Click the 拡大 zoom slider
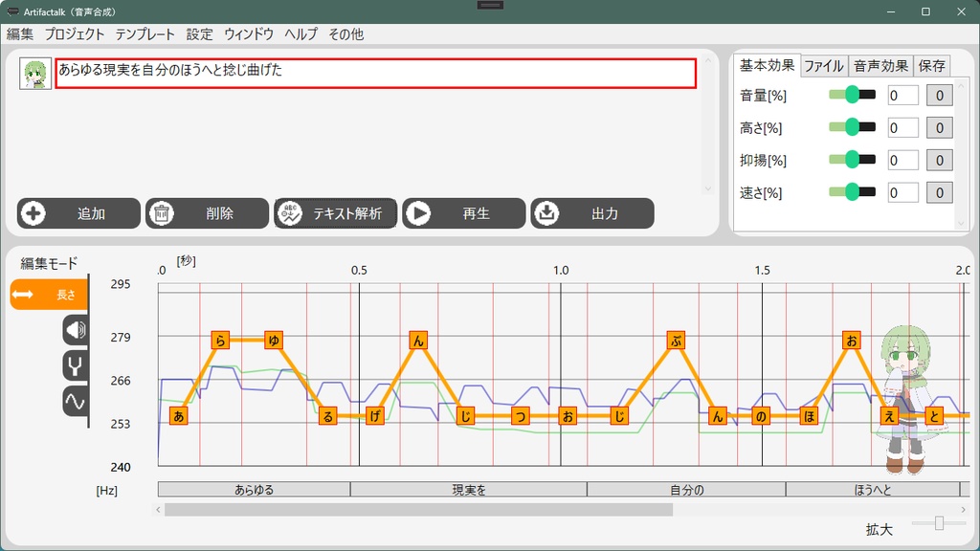This screenshot has width=980, height=551. tap(938, 523)
